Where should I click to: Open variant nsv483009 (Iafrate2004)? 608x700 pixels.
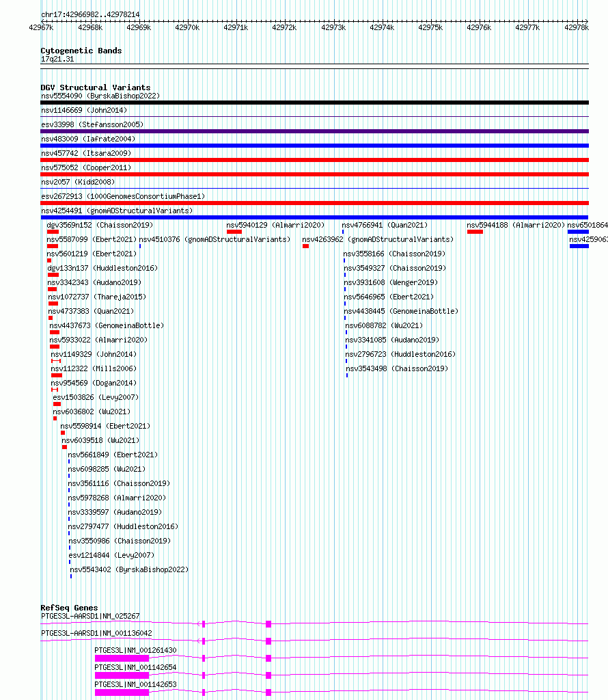tap(88, 139)
